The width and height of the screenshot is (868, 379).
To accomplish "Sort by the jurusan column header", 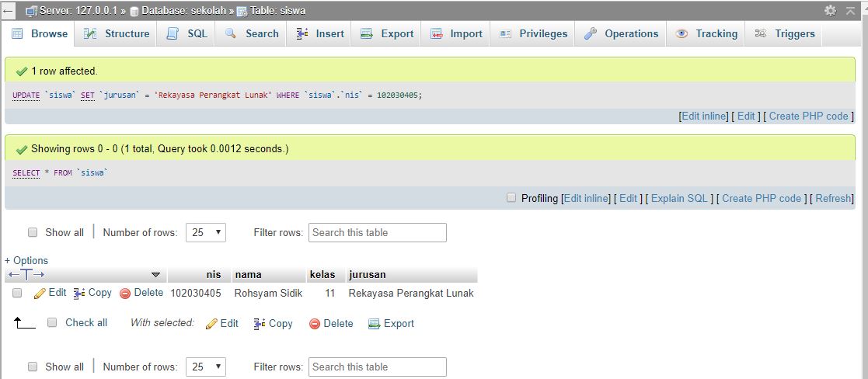I will click(x=367, y=274).
